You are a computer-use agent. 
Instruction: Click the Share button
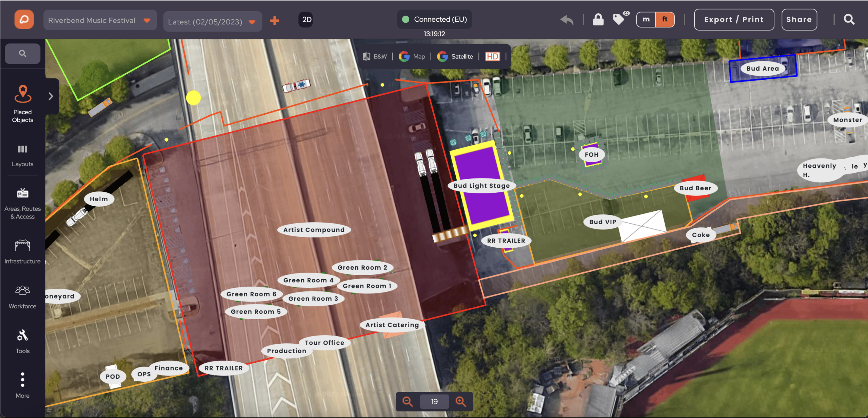click(799, 20)
